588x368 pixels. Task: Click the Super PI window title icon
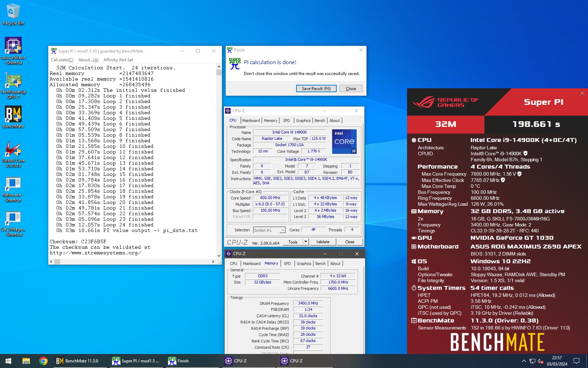tap(54, 51)
